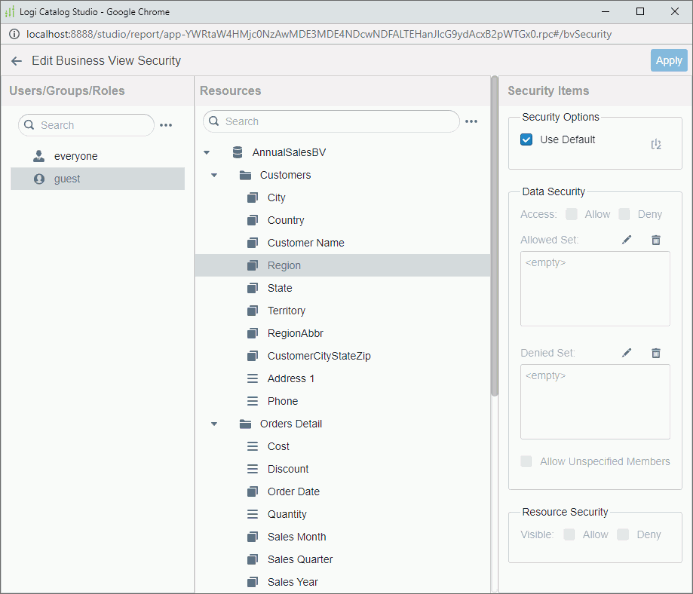Select the guest user icon
Viewport: 693px width, 594px height.
(39, 179)
